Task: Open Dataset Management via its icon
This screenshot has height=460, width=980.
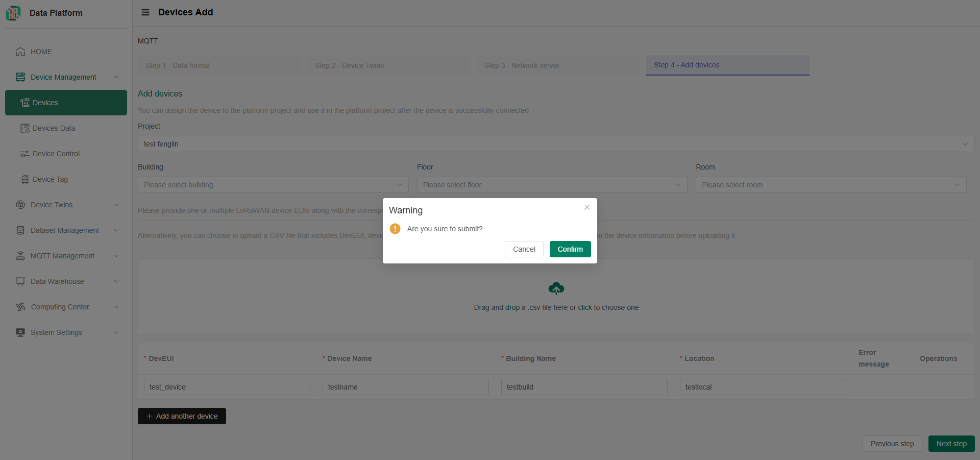Action: (x=20, y=230)
